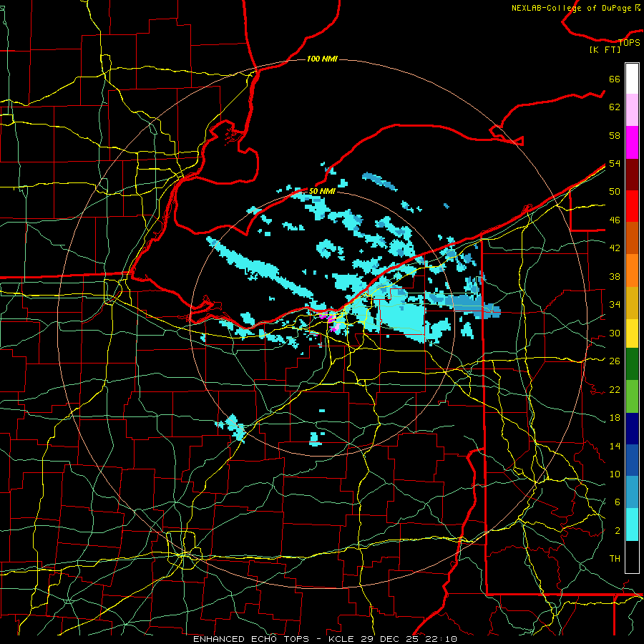Click the "18" scale label
Screen dimensions: 644x644
[x=615, y=418]
